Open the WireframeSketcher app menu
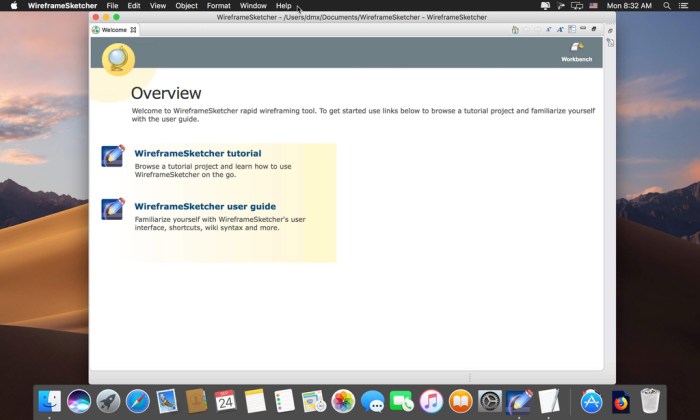700x420 pixels. pos(62,6)
